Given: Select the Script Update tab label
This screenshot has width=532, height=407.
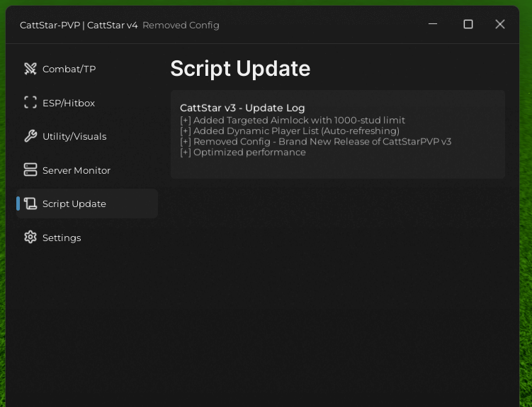Looking at the screenshot, I should coord(74,203).
